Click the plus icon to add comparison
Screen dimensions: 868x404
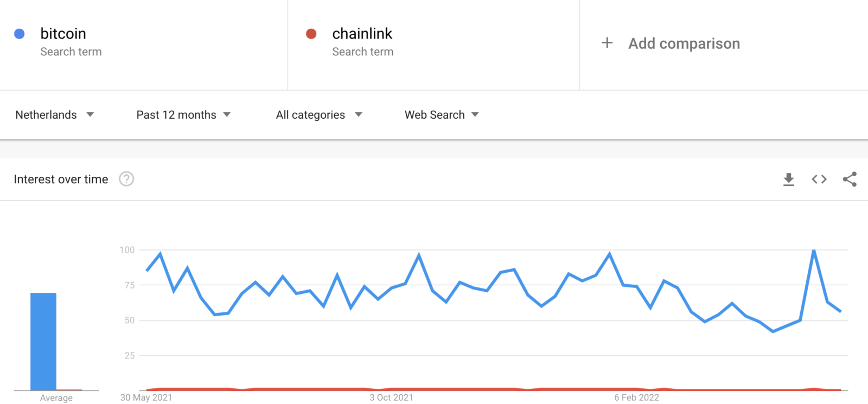tap(607, 43)
